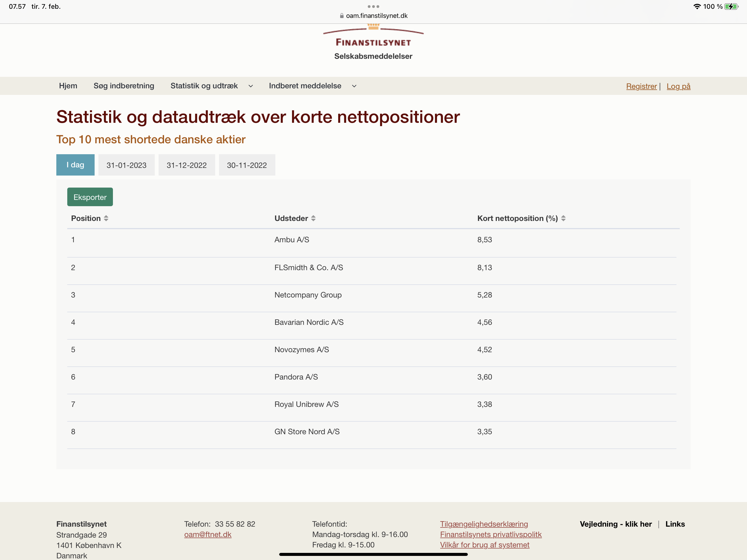Switch to the 31-12-2022 tab
The height and width of the screenshot is (560, 747).
tap(186, 165)
